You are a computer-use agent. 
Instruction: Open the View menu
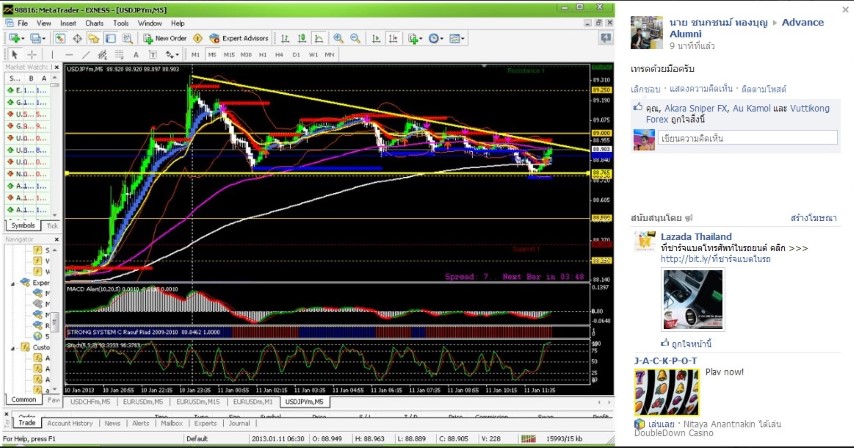click(x=44, y=23)
